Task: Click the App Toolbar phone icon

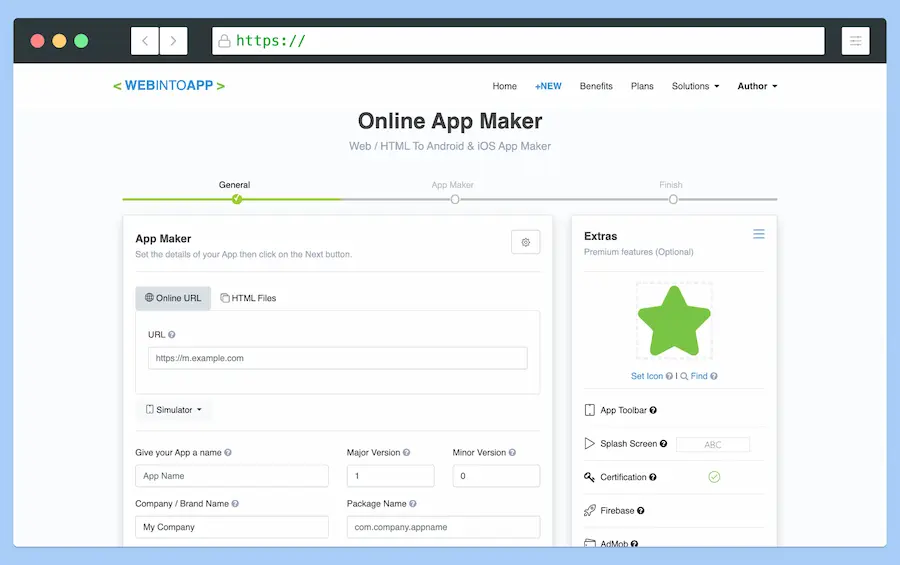Action: coord(589,410)
